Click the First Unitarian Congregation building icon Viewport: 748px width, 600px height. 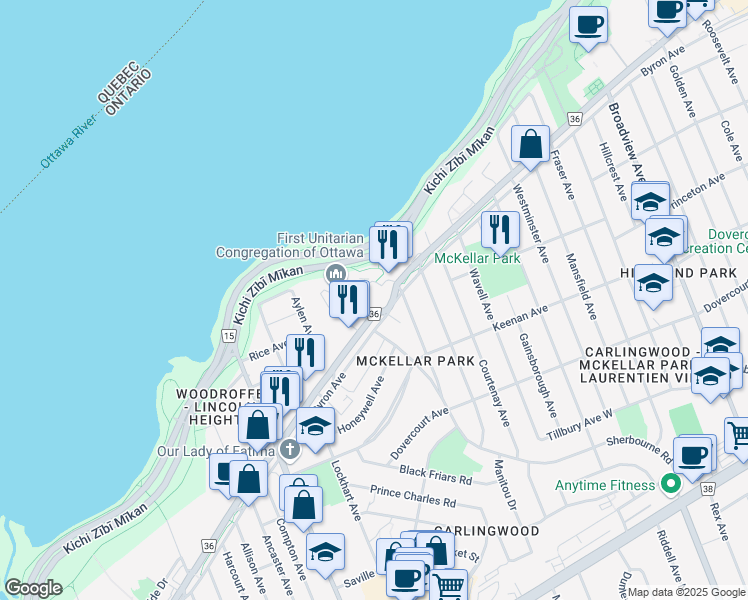coord(335,274)
